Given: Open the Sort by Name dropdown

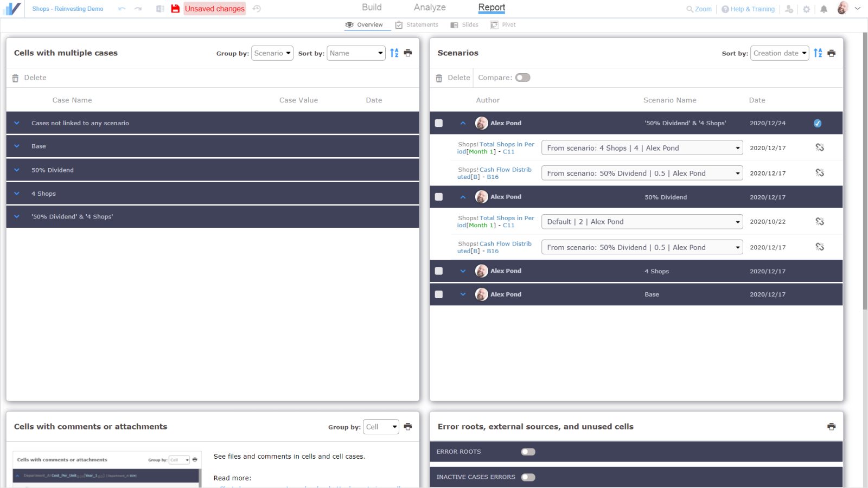Looking at the screenshot, I should coord(356,53).
